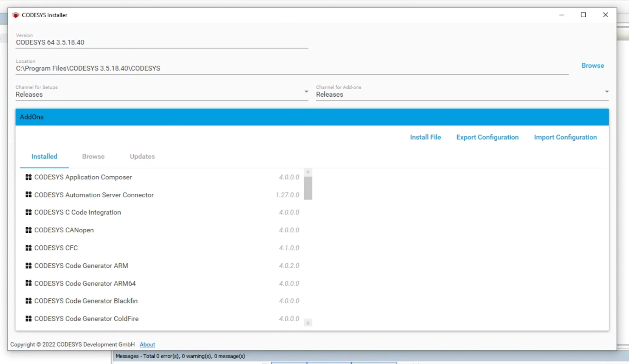Click the CODESYS Installer logo in title bar

[x=16, y=15]
